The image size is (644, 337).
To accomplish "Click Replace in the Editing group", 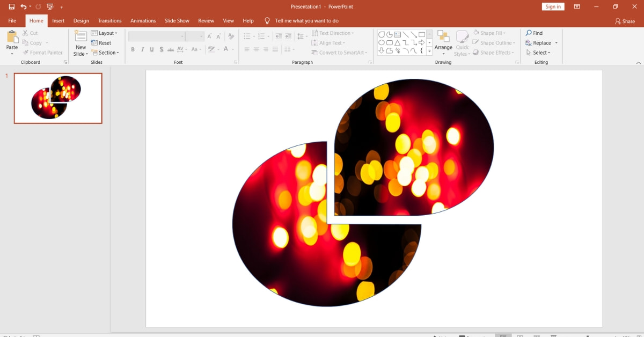I will click(x=541, y=43).
